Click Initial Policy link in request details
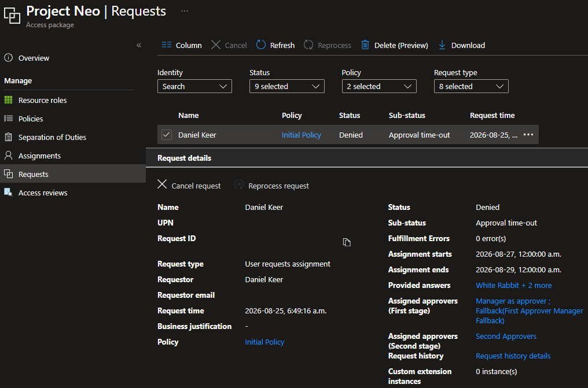The height and width of the screenshot is (388, 588). (264, 342)
